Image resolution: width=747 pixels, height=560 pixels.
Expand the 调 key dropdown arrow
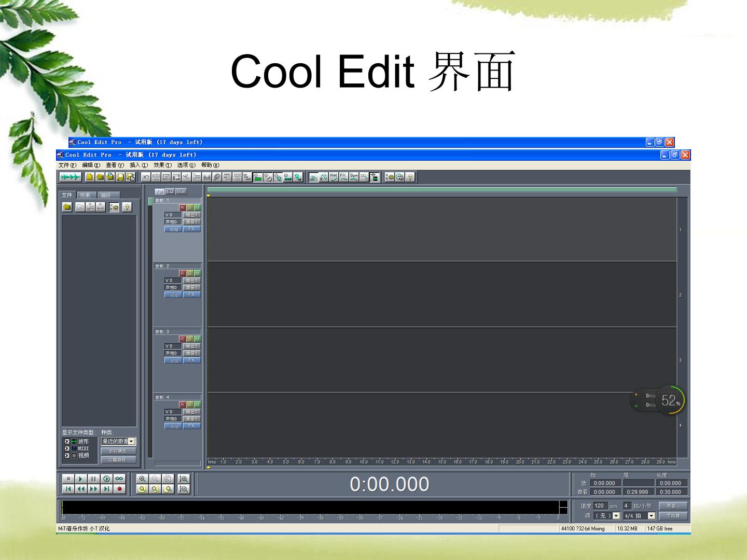point(616,516)
